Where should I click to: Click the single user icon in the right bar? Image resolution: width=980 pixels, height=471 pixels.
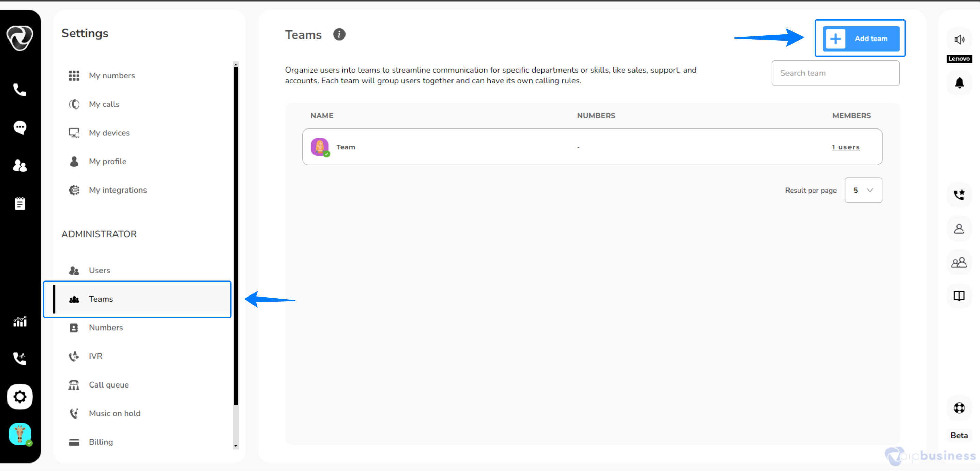coord(959,229)
